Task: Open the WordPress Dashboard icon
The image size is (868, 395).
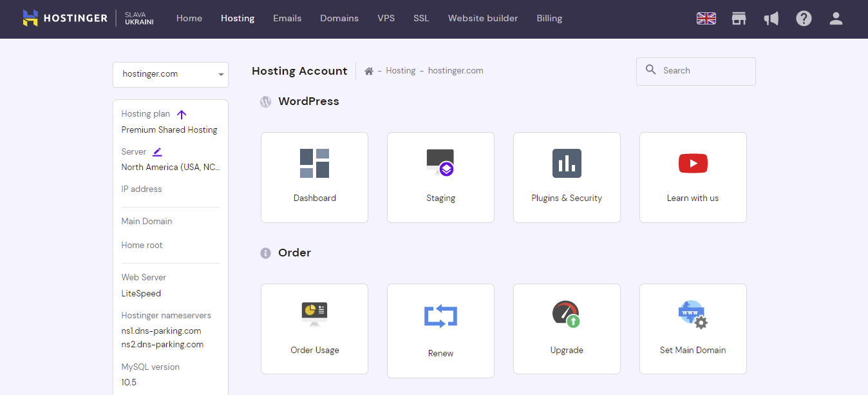Action: [314, 164]
